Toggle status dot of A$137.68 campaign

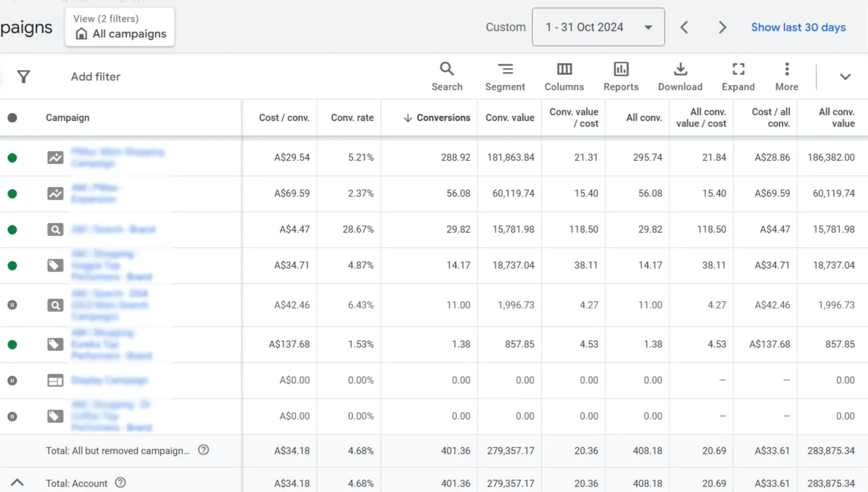coord(12,344)
